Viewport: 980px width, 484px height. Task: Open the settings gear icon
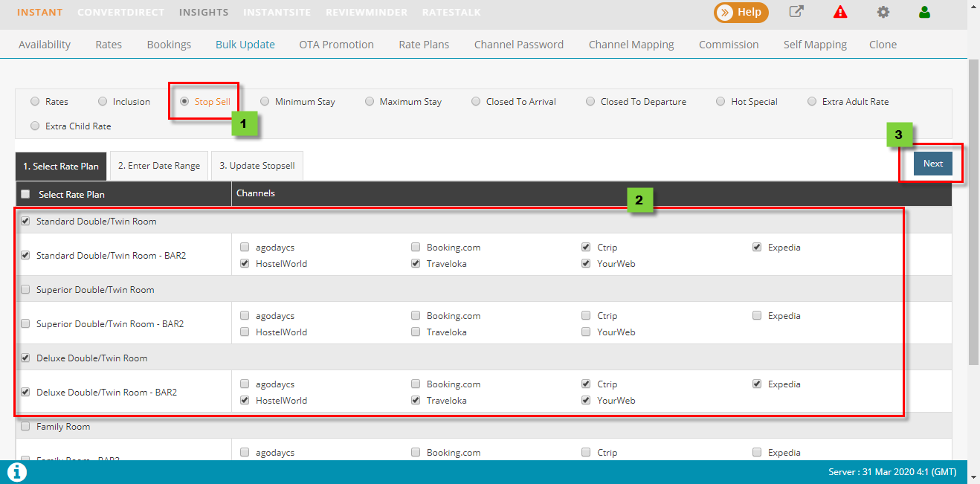(x=883, y=12)
